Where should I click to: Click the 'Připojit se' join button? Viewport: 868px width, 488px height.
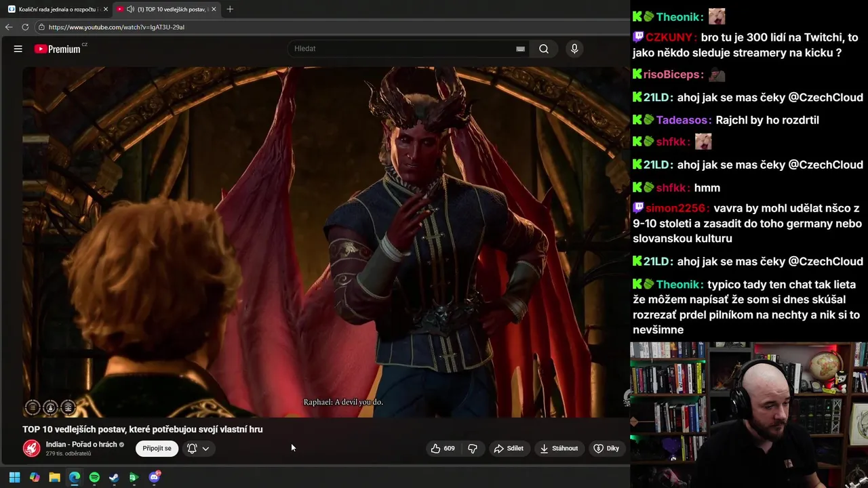pos(157,448)
